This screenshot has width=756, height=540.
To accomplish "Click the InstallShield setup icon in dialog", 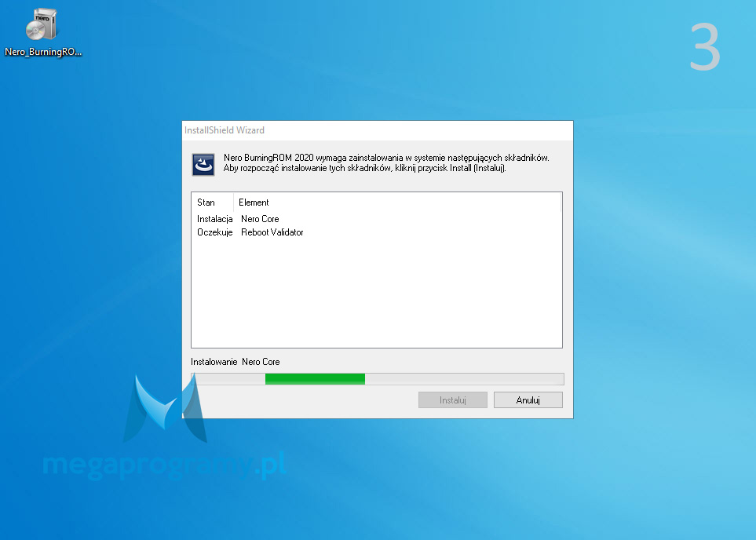I will 203,165.
